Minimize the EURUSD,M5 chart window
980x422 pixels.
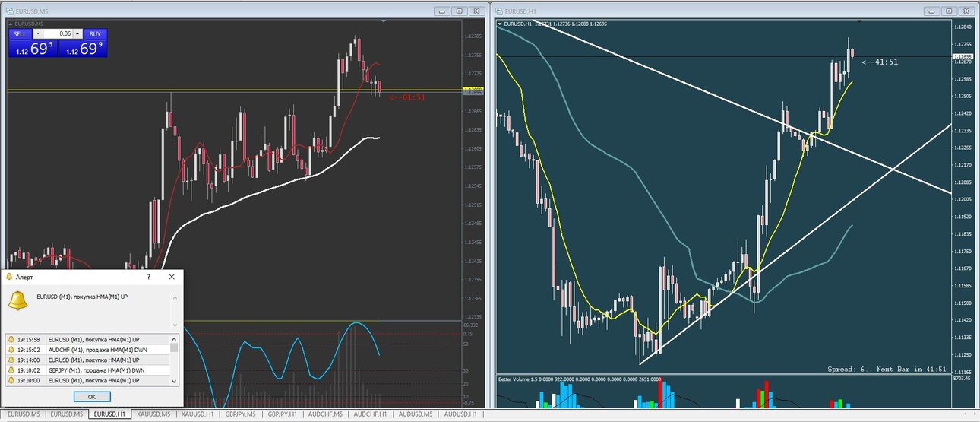442,11
